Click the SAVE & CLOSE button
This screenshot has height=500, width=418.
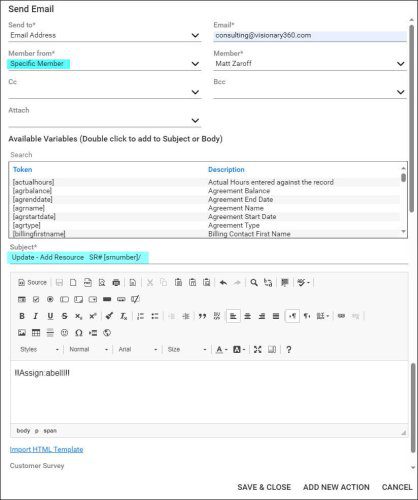click(x=264, y=487)
